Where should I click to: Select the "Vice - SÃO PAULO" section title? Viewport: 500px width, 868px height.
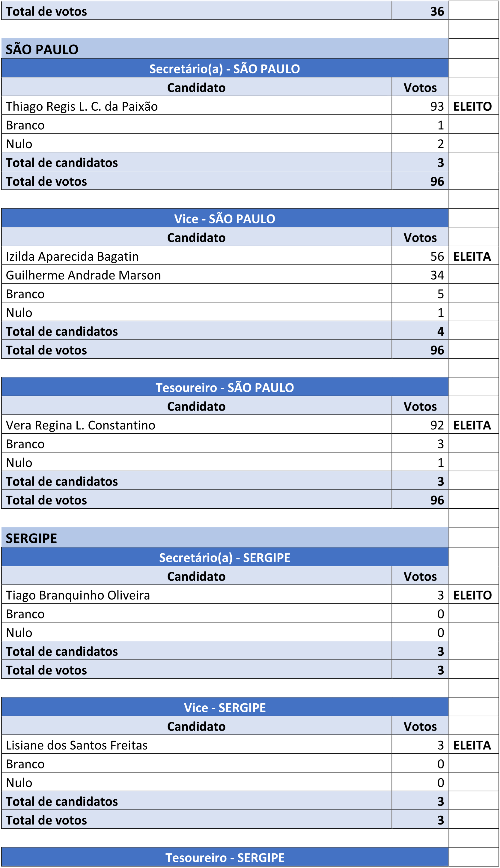[225, 219]
